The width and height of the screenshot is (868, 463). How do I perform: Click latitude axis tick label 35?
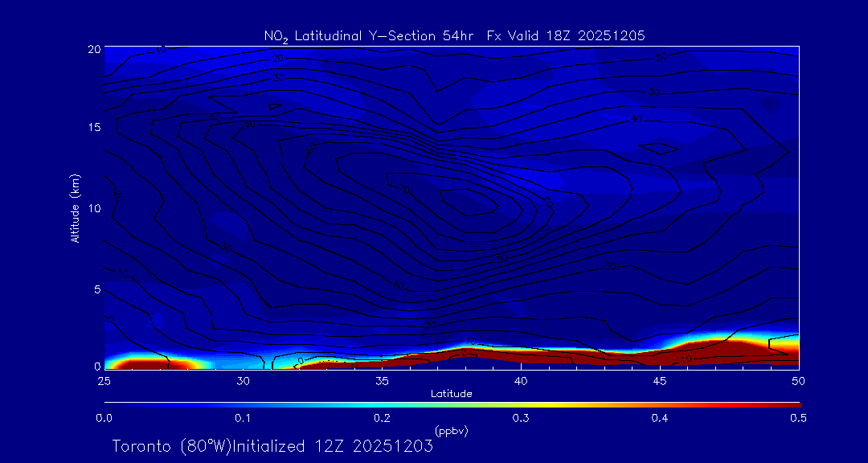pyautogui.click(x=382, y=380)
